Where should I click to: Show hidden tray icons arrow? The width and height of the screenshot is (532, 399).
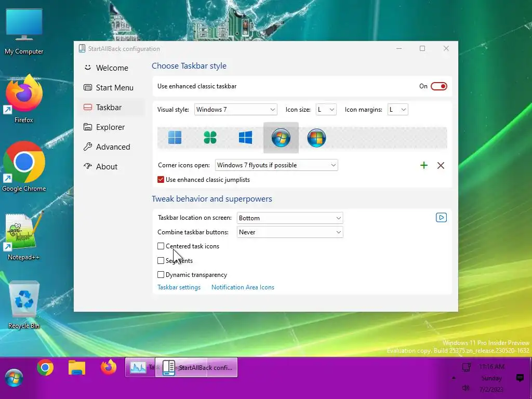pyautogui.click(x=454, y=378)
